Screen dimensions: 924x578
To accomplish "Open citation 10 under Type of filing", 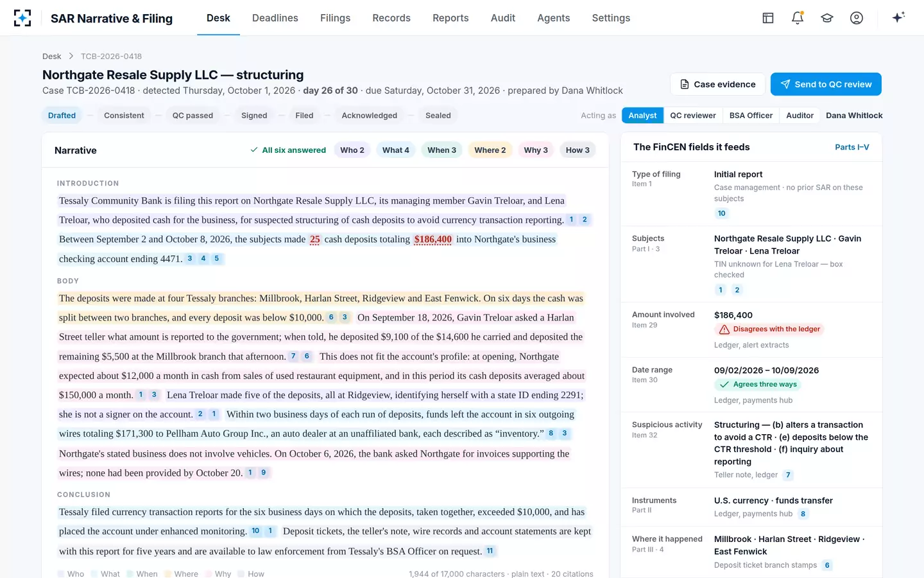I will click(x=722, y=213).
